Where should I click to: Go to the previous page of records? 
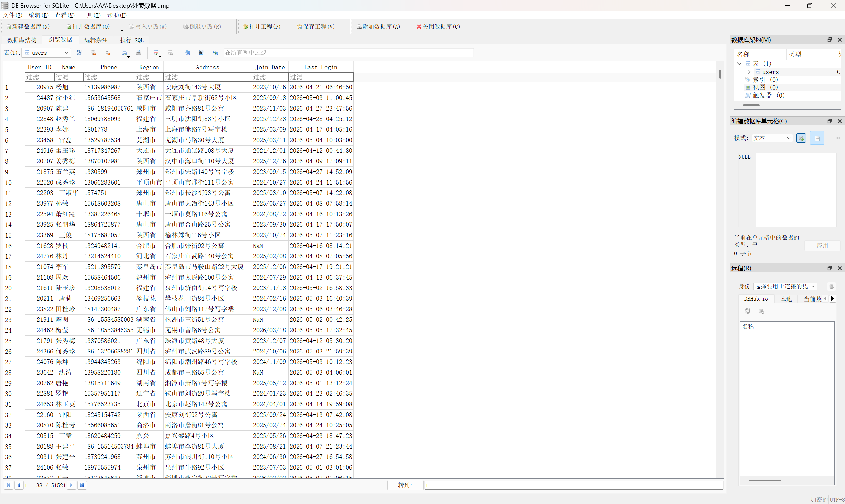point(19,485)
